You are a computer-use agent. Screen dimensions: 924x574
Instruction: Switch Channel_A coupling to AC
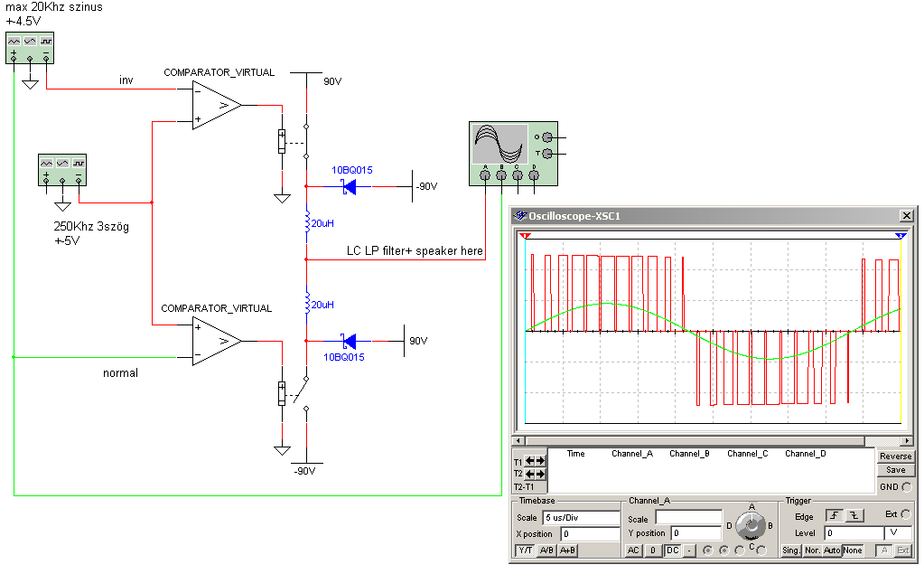click(633, 550)
